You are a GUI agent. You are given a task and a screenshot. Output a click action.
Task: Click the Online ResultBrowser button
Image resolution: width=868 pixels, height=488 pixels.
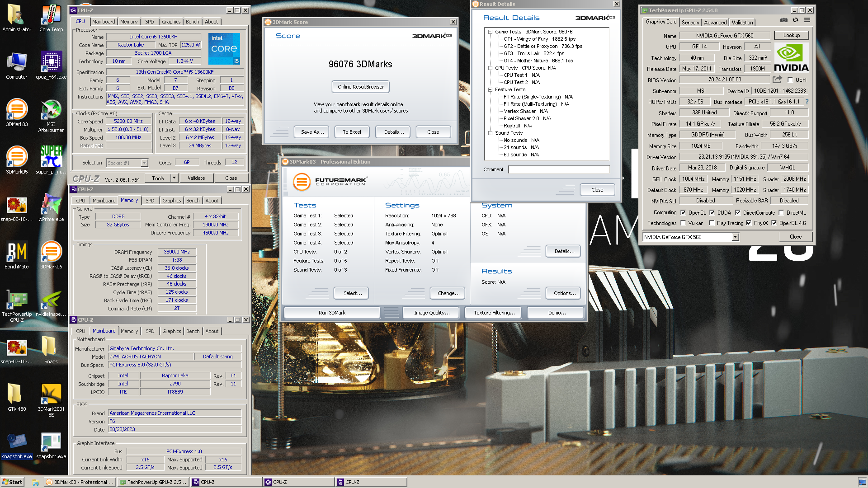coord(360,87)
